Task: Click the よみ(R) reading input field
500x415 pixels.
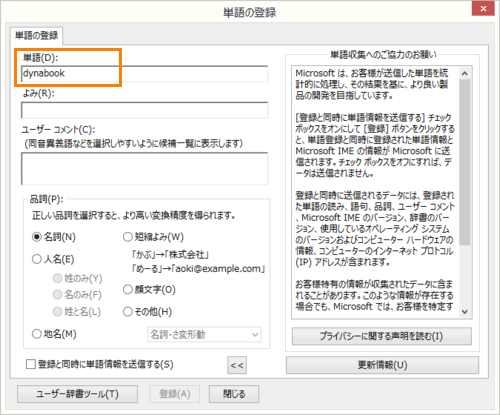Action: 144,110
